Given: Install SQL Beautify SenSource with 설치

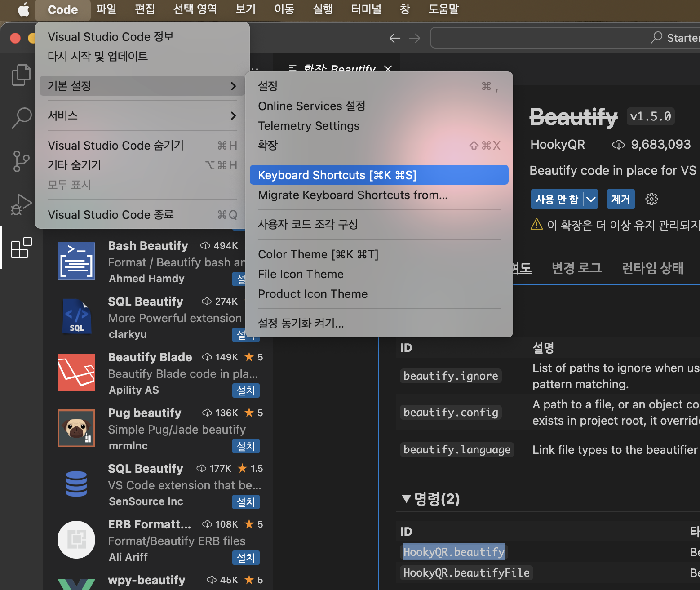Looking at the screenshot, I should [246, 502].
